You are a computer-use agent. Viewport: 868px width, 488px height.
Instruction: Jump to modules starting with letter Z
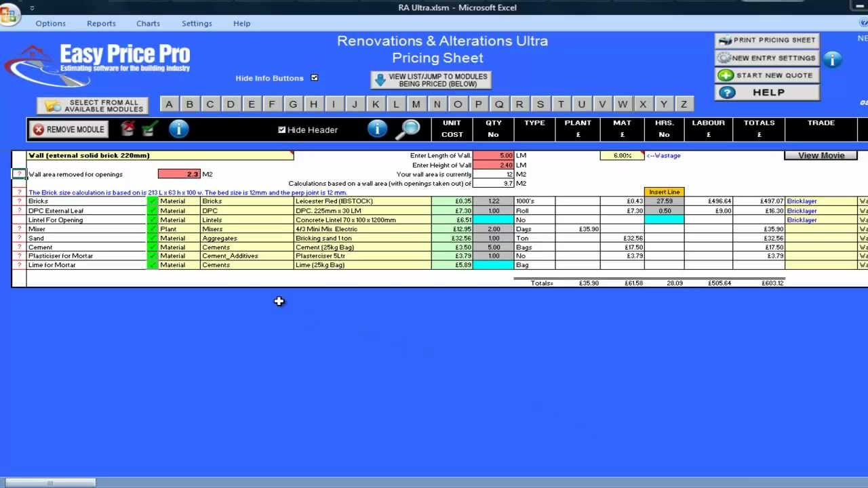coord(684,104)
